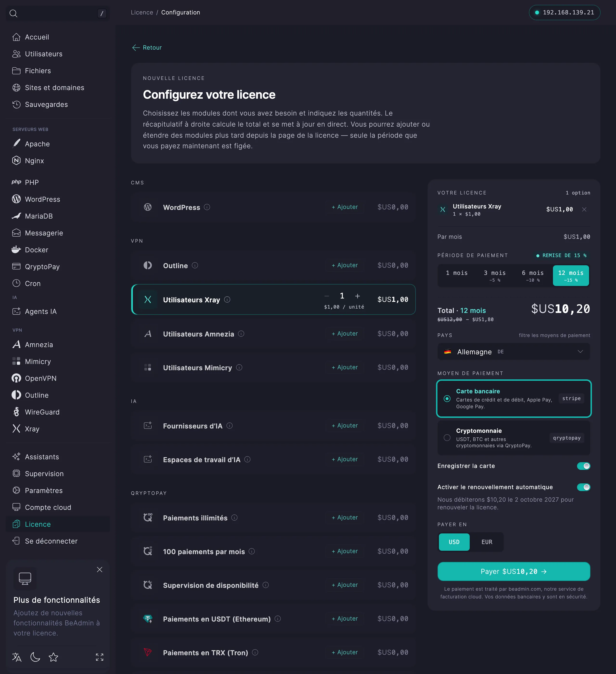Switch payment currency to EUR
This screenshot has height=674, width=616.
coord(487,542)
